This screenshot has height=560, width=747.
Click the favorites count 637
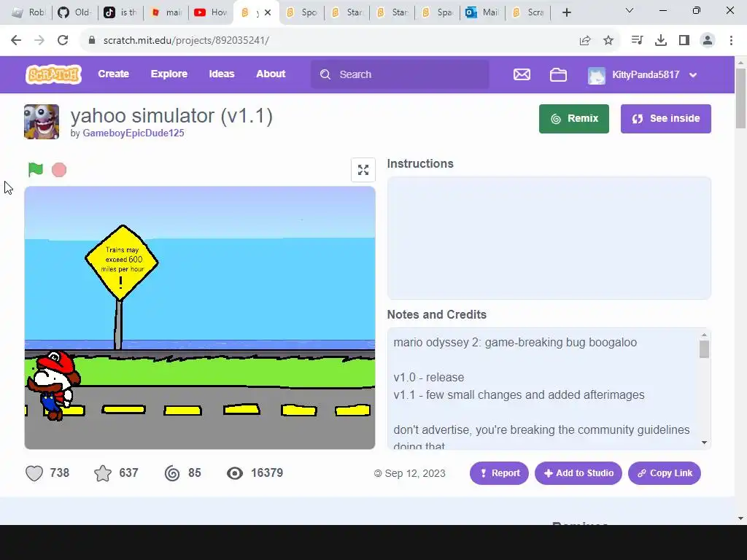point(128,472)
